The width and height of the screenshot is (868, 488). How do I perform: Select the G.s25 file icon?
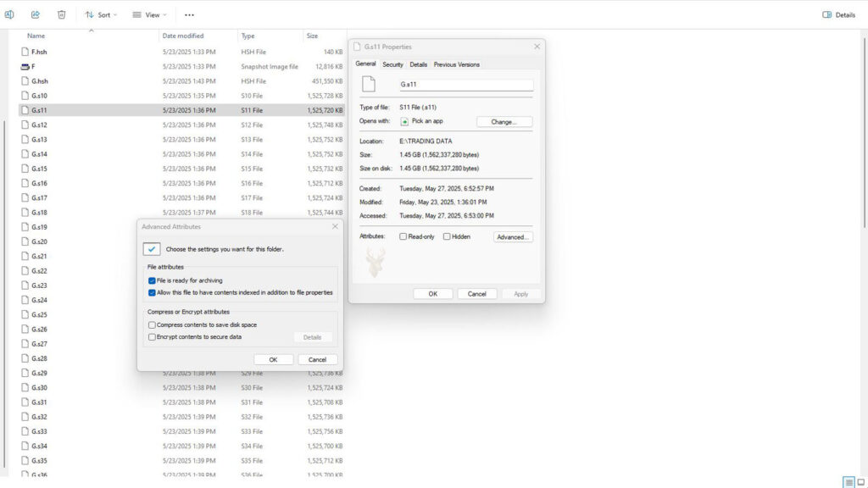(25, 314)
